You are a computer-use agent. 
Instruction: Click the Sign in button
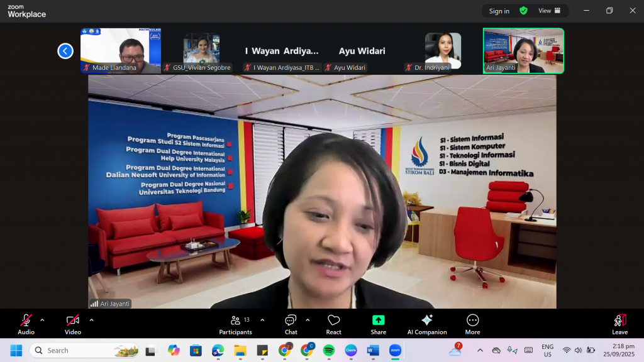pyautogui.click(x=499, y=11)
